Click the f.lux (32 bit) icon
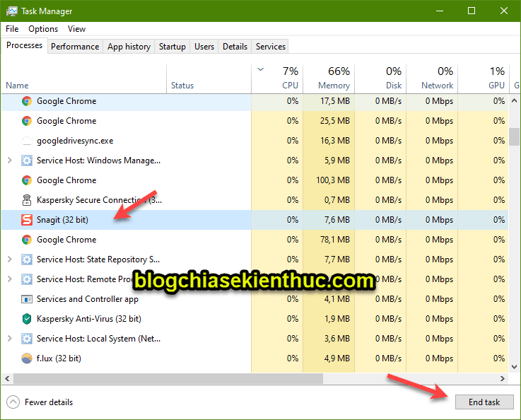This screenshot has width=521, height=420. [x=27, y=358]
